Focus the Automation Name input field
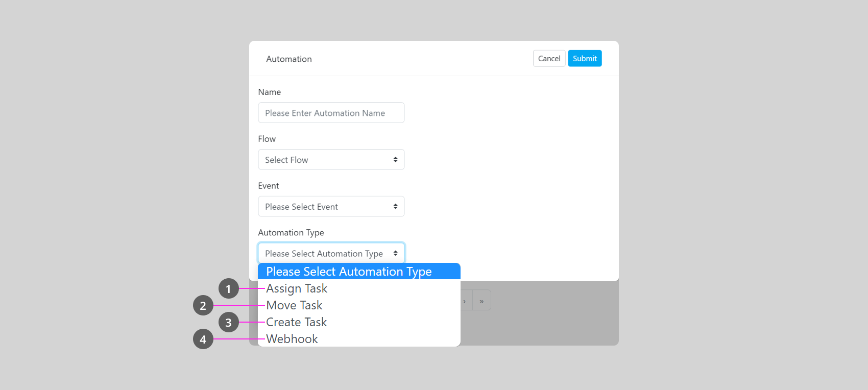868x390 pixels. (331, 113)
